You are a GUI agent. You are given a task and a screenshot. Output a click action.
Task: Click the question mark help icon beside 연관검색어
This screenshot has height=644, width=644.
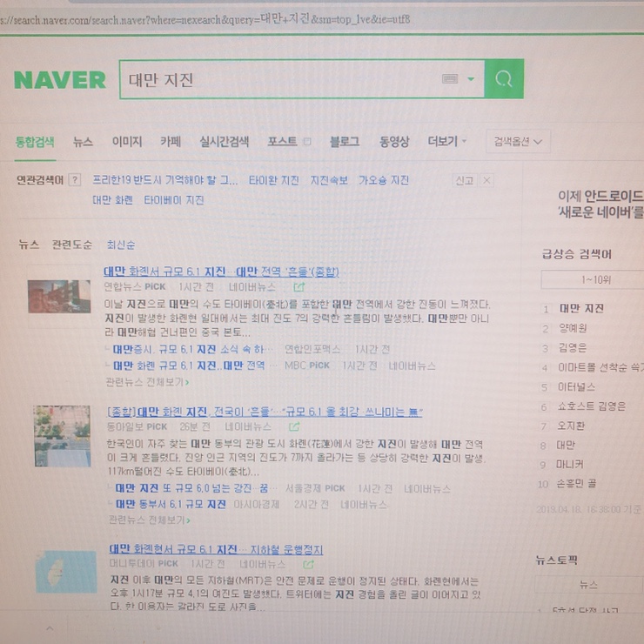coord(75,180)
